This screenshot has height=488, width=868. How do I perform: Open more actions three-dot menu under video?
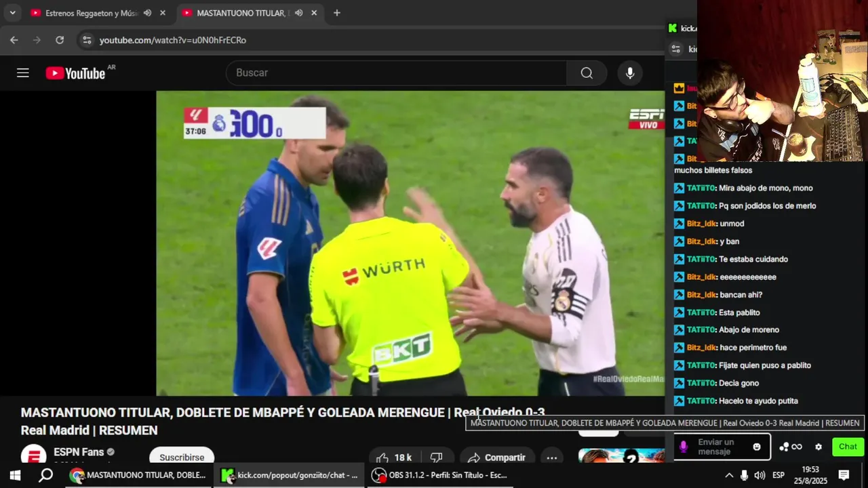coord(552,457)
